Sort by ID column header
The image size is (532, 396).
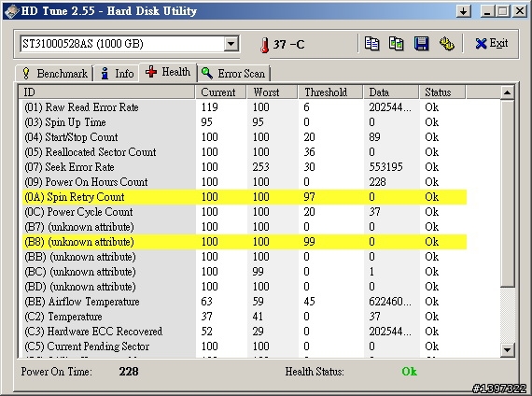(x=107, y=92)
